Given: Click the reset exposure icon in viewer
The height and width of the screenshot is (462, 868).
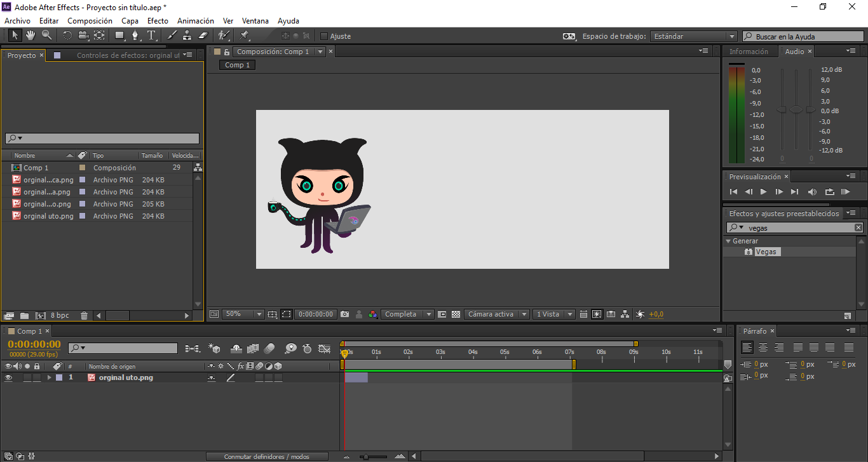Looking at the screenshot, I should 641,314.
